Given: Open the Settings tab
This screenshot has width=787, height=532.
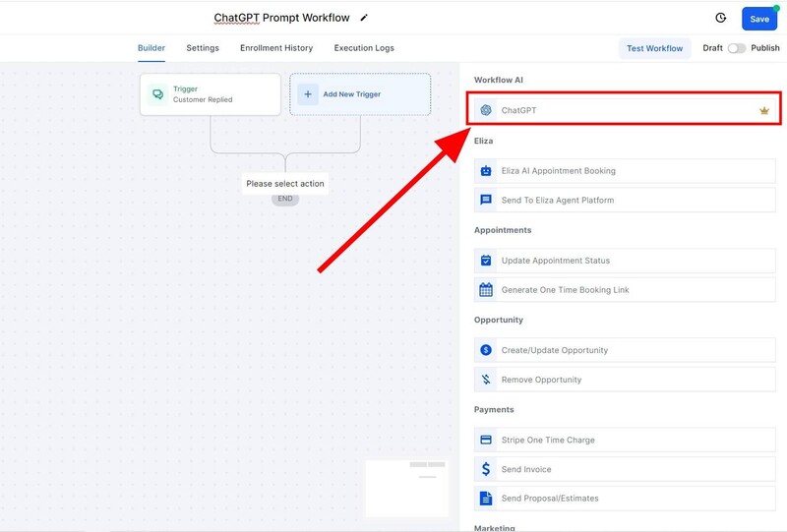Looking at the screenshot, I should click(203, 48).
